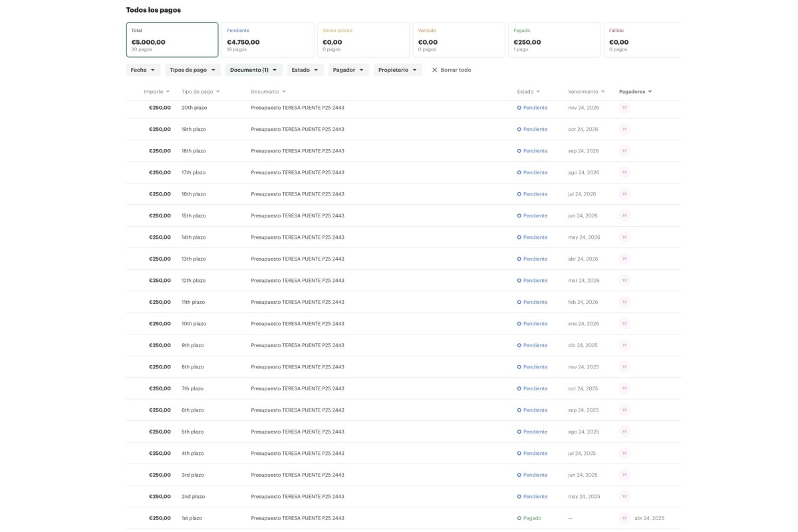
Task: Open the Documento (1) filter dropdown
Action: click(253, 70)
